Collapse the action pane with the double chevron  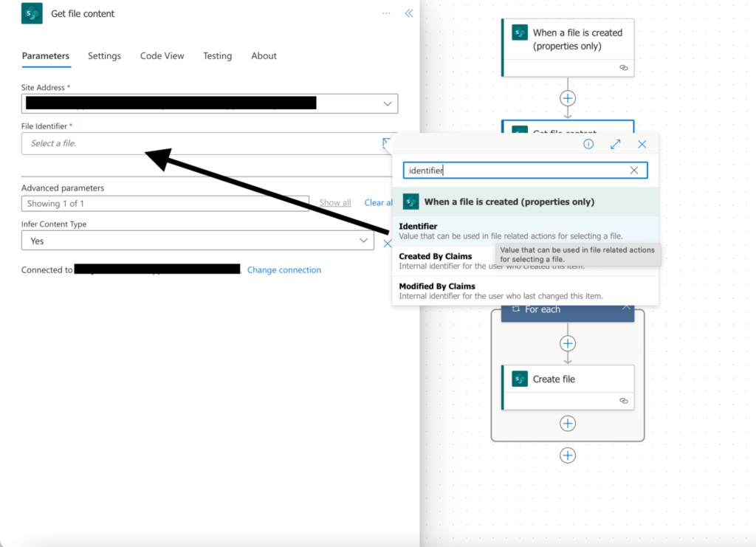(x=409, y=13)
